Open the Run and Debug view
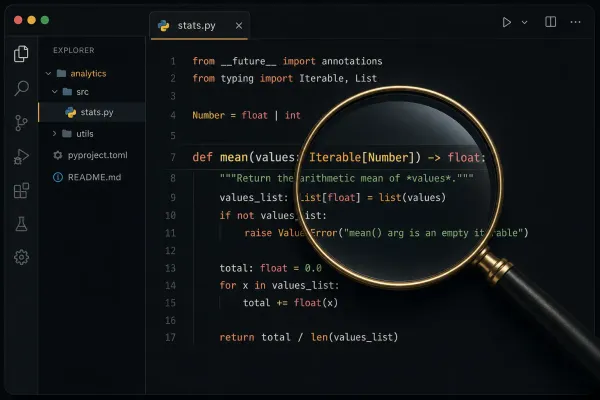 21,156
